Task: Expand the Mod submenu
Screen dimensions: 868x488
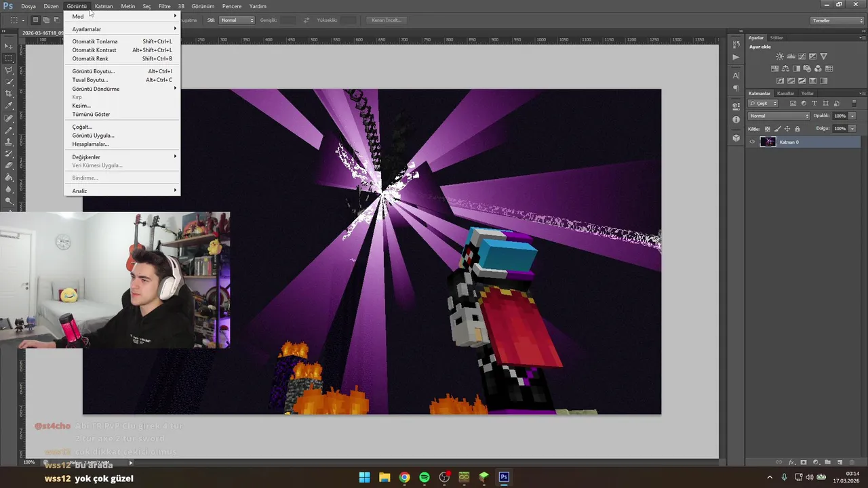Action: (x=122, y=16)
